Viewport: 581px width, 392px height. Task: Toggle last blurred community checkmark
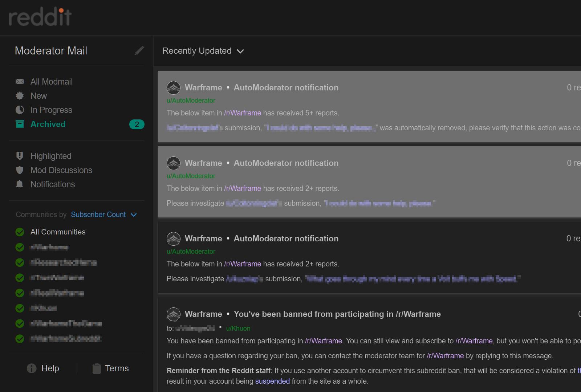pos(20,339)
